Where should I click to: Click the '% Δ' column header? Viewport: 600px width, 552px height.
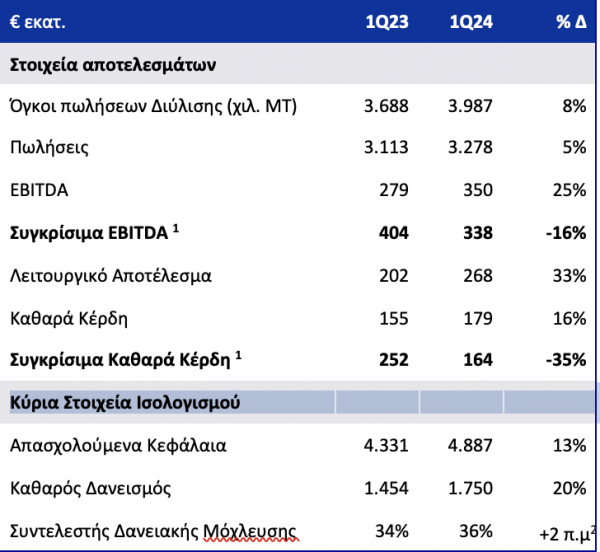click(571, 22)
